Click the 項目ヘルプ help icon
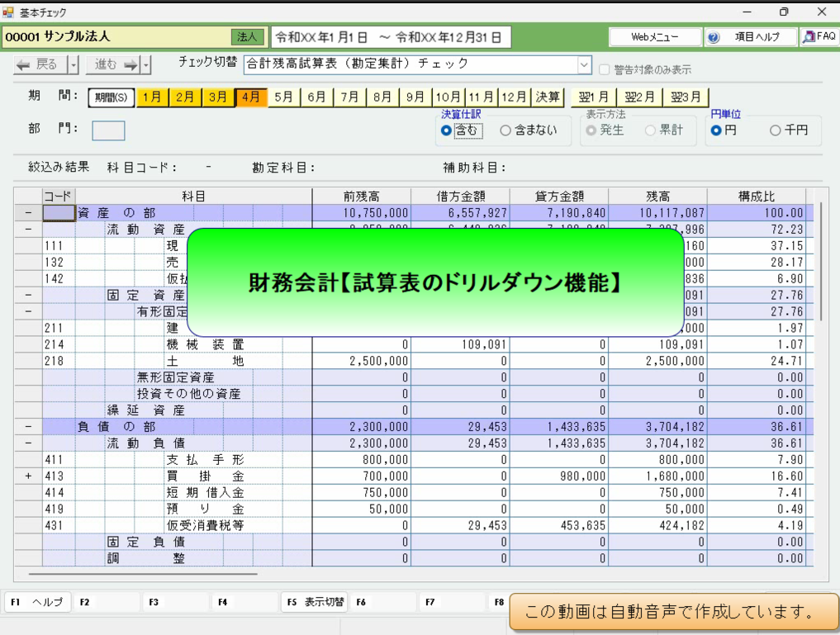840x635 pixels. 713,37
